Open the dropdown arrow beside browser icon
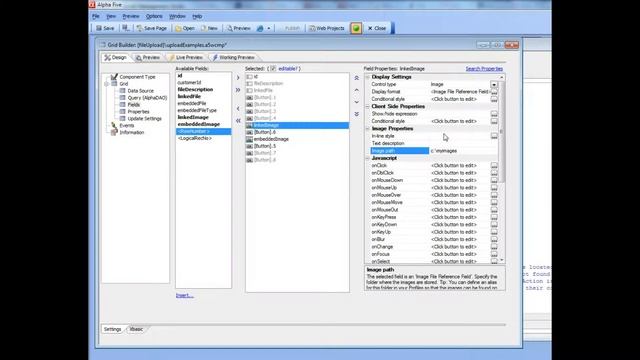 pos(269,28)
